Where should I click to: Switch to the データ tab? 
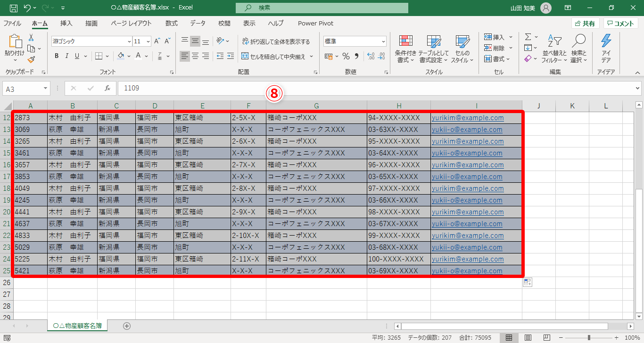point(198,24)
